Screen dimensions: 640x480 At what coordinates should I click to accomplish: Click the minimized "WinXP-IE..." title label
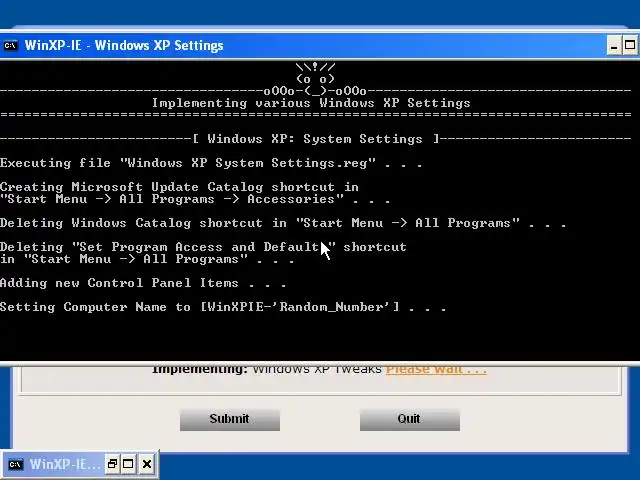click(64, 464)
